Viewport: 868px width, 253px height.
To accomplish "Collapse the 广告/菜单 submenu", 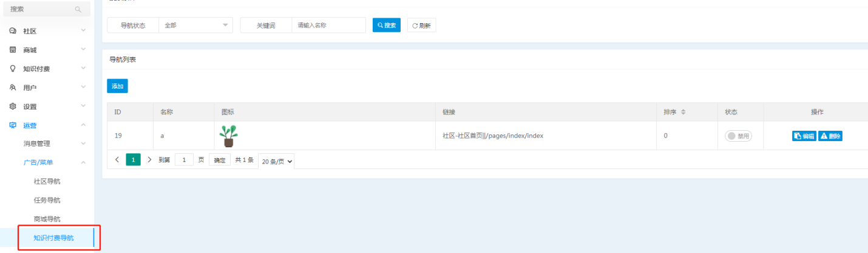I will (x=83, y=162).
